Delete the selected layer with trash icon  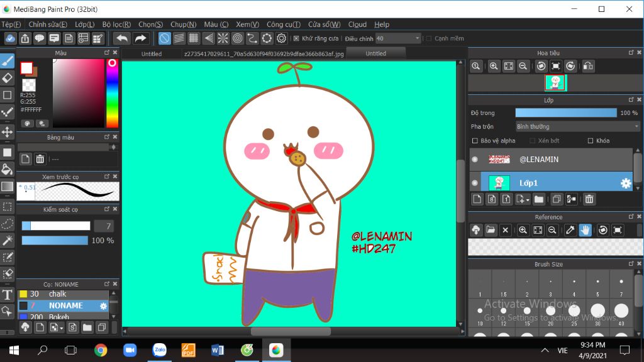point(589,199)
